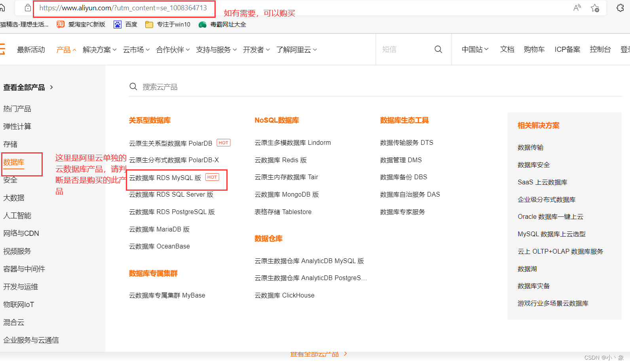Open 云原生多模数据库 Lindorm
Image resolution: width=630 pixels, height=364 pixels.
293,143
